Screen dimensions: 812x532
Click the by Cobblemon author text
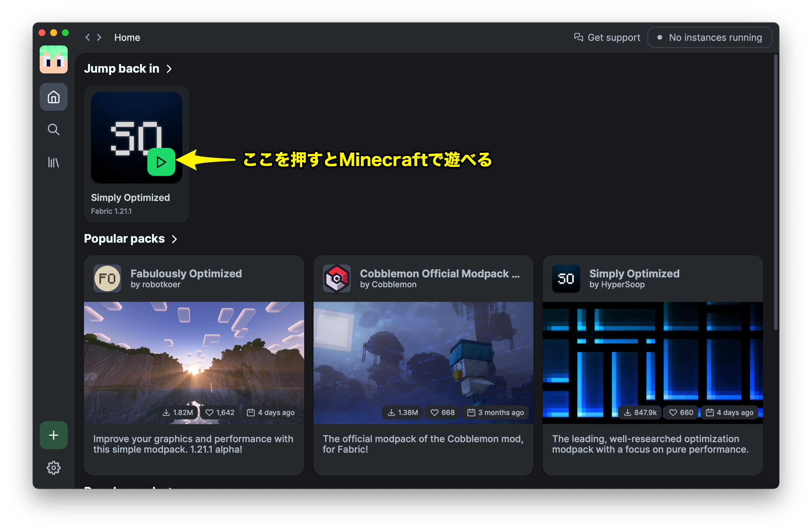pyautogui.click(x=388, y=285)
